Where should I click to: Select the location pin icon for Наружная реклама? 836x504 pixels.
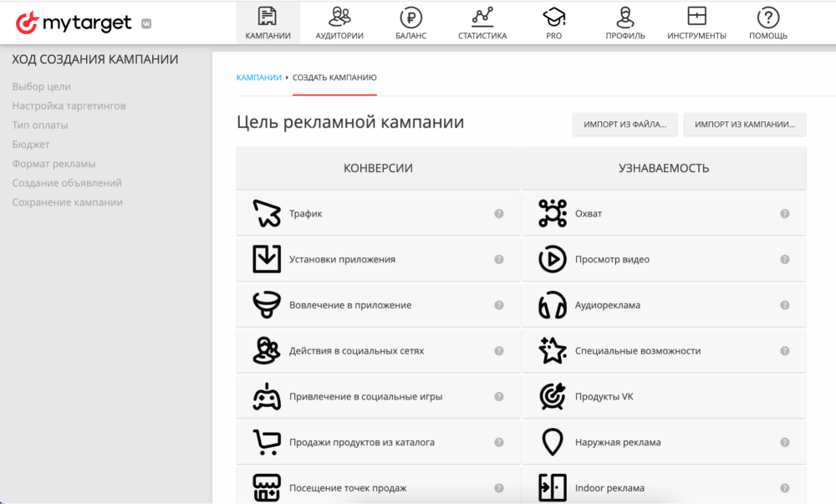tap(552, 442)
